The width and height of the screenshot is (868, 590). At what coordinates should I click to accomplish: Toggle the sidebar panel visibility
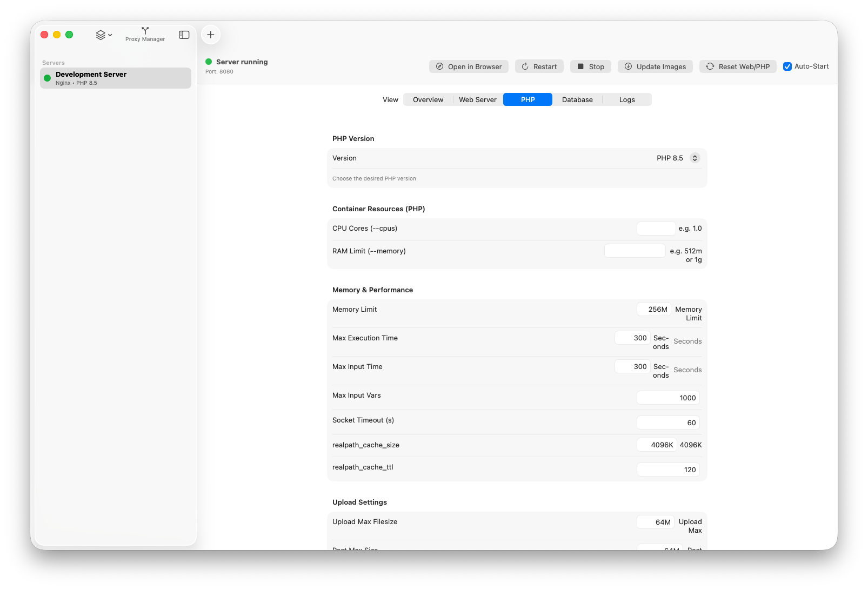pyautogui.click(x=184, y=34)
